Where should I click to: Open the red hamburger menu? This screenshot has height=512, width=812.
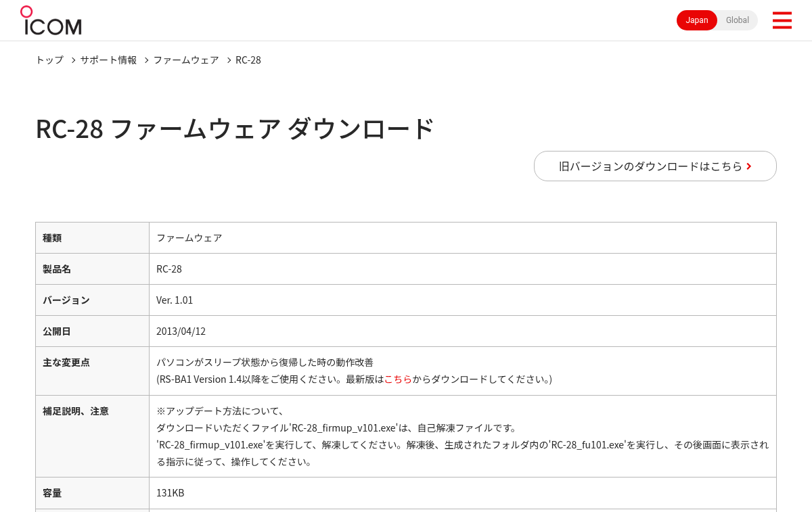click(782, 20)
